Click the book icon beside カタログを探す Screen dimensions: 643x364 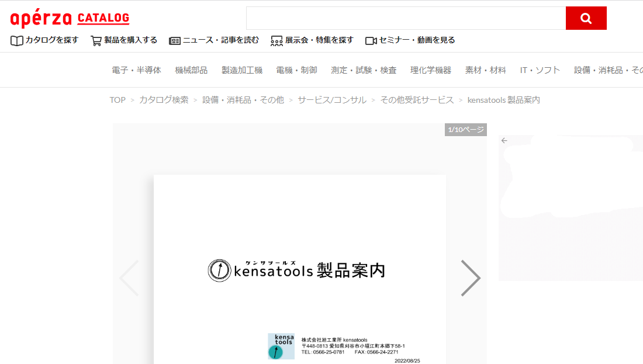(x=16, y=40)
